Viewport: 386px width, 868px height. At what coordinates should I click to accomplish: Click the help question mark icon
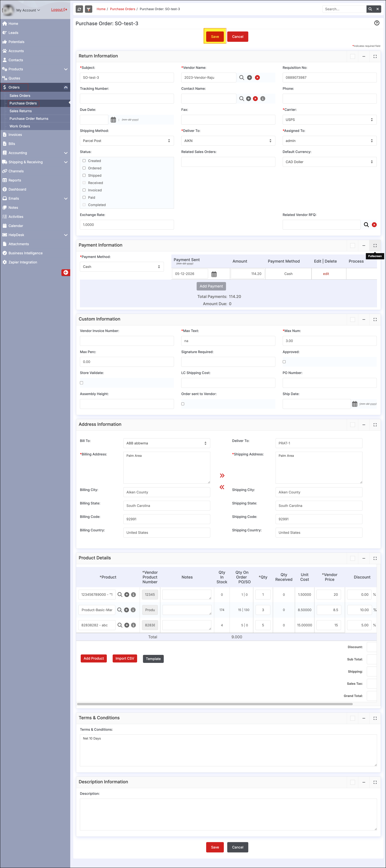(x=377, y=23)
